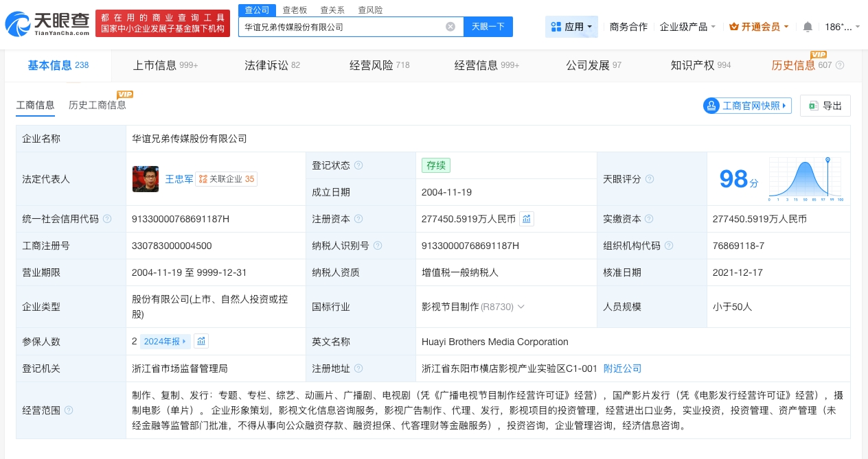
Task: Open 王忠军 legal representative link
Action: click(x=178, y=179)
